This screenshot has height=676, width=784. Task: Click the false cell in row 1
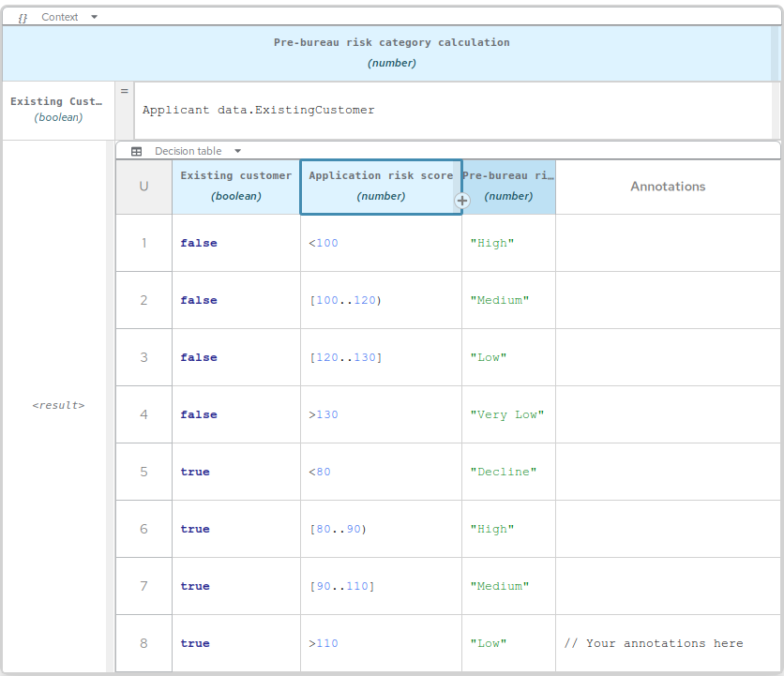236,243
